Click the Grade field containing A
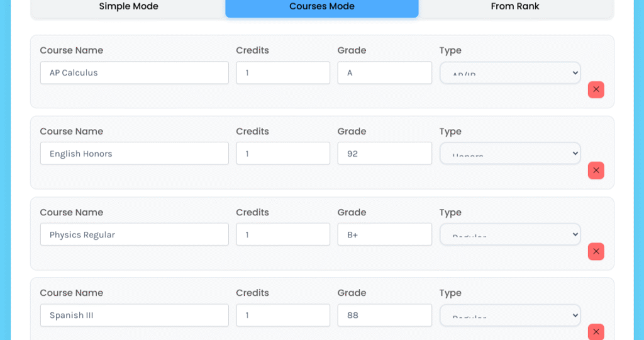This screenshot has height=340, width=644. click(384, 73)
